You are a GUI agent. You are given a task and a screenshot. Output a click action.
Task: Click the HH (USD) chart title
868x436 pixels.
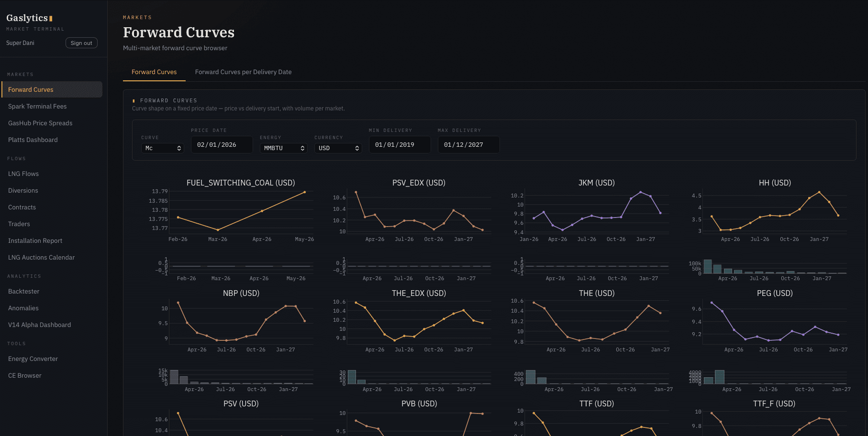(x=775, y=183)
